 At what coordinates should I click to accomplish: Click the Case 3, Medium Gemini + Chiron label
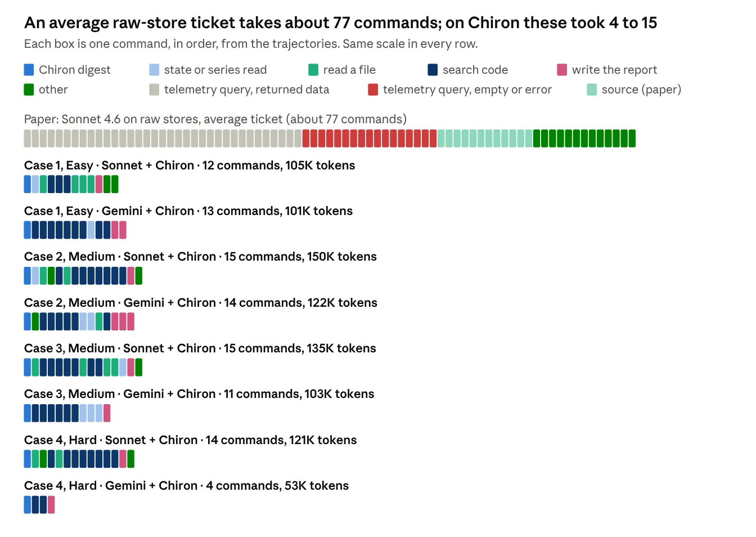coord(199,394)
